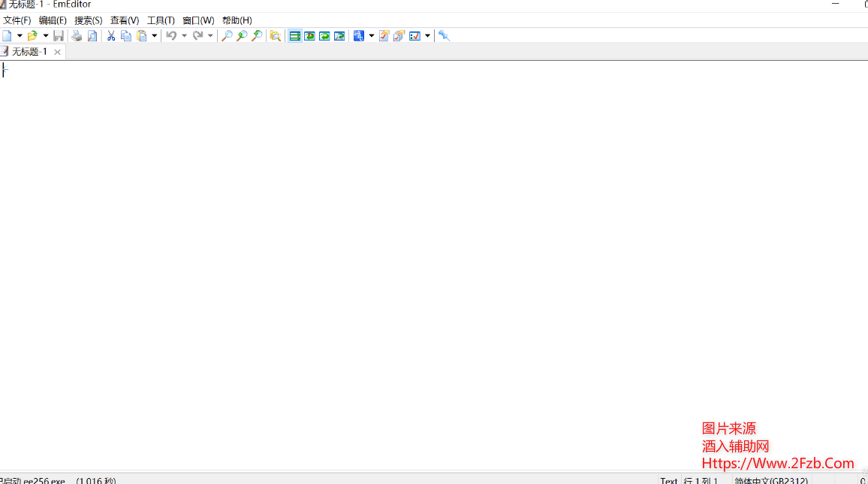Click the Copy icon in toolbar
868x484 pixels.
pyautogui.click(x=126, y=36)
